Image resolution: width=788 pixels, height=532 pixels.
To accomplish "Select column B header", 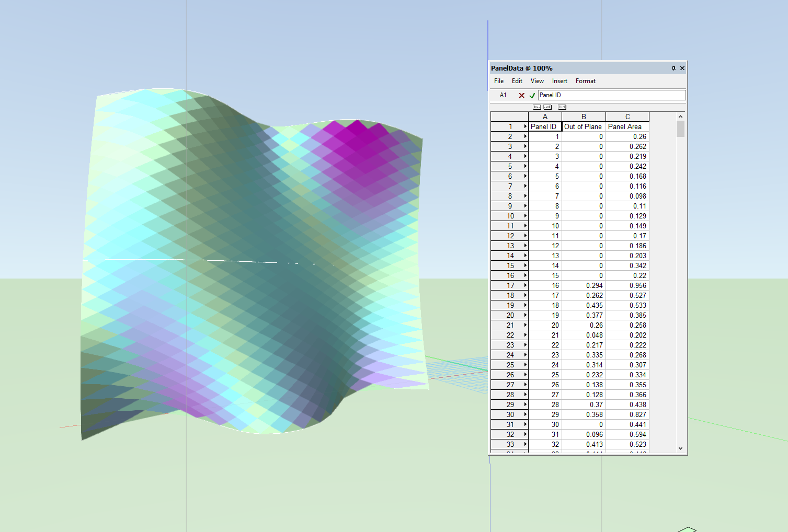I will [x=584, y=117].
